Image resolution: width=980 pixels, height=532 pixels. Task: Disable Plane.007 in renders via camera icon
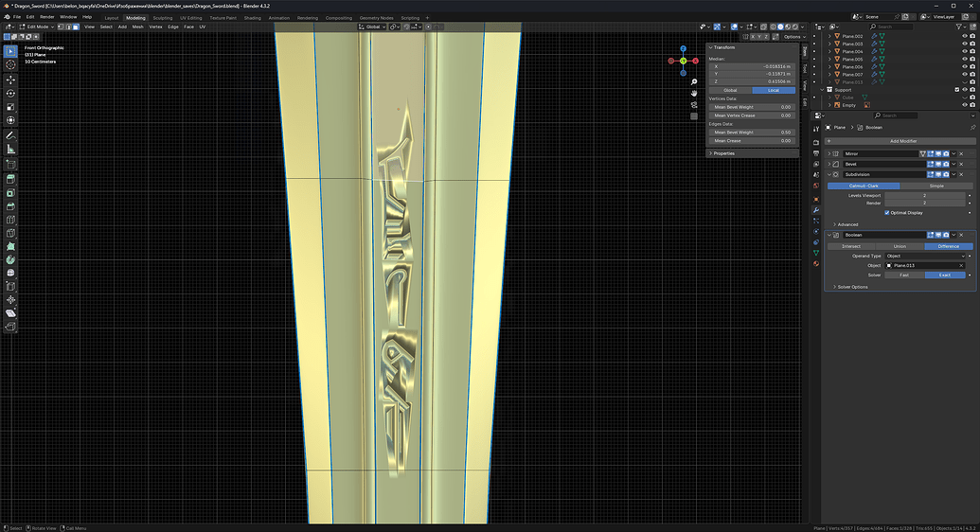tap(972, 75)
